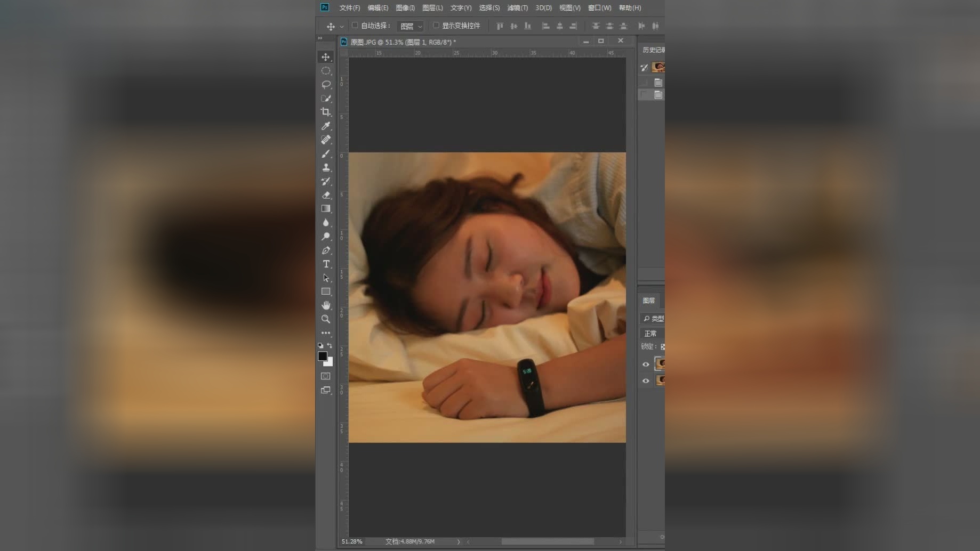Screen dimensions: 980x551
Task: Open the Move tool preset picker arrow
Action: point(342,26)
